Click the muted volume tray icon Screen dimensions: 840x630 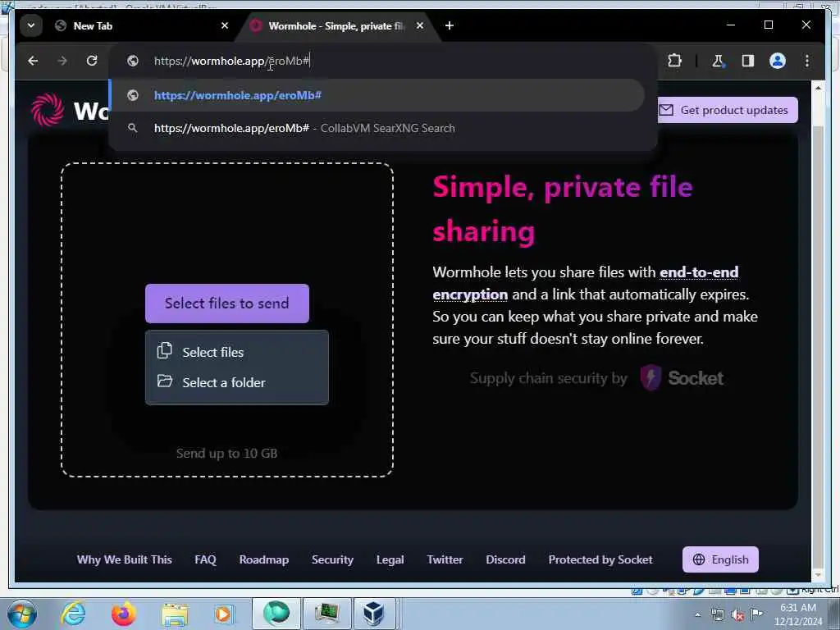pos(737,615)
